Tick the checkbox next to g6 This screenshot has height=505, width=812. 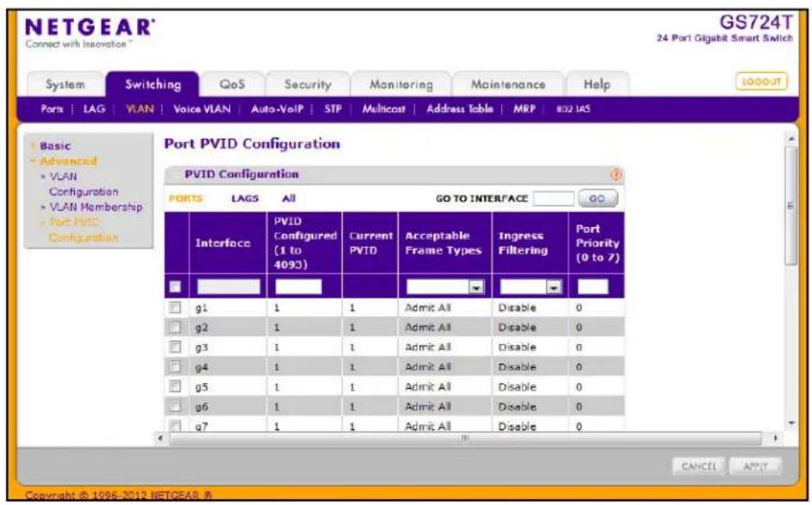(x=175, y=406)
